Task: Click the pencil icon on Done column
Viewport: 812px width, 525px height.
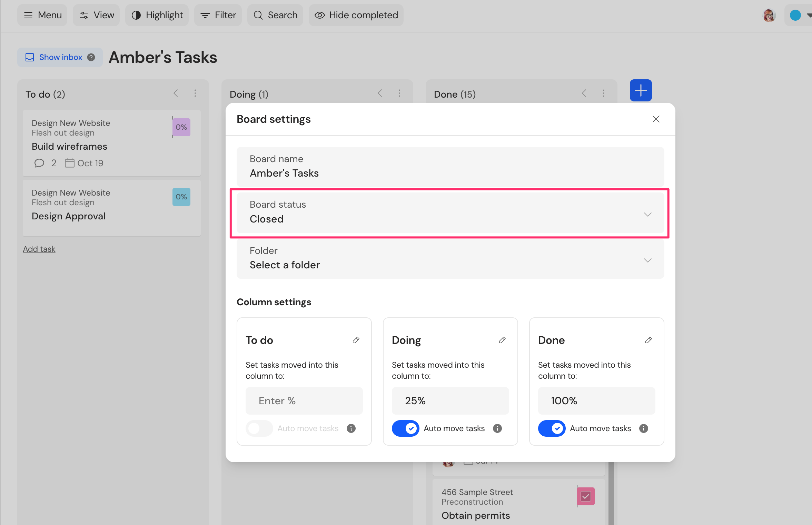Action: click(x=648, y=340)
